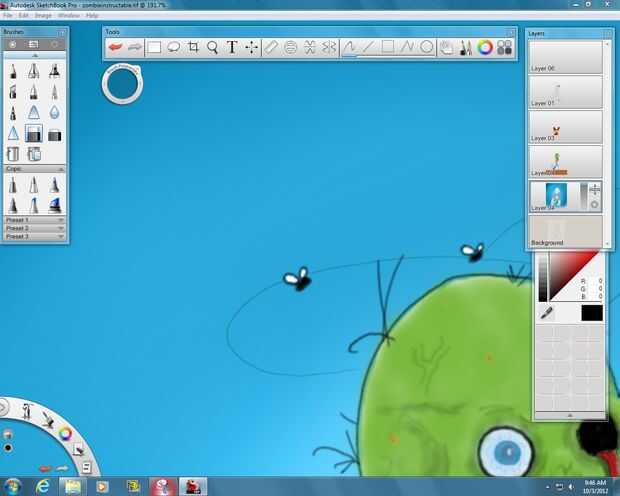The height and width of the screenshot is (496, 620).
Task: Pick the Text tool (T)
Action: [x=232, y=47]
